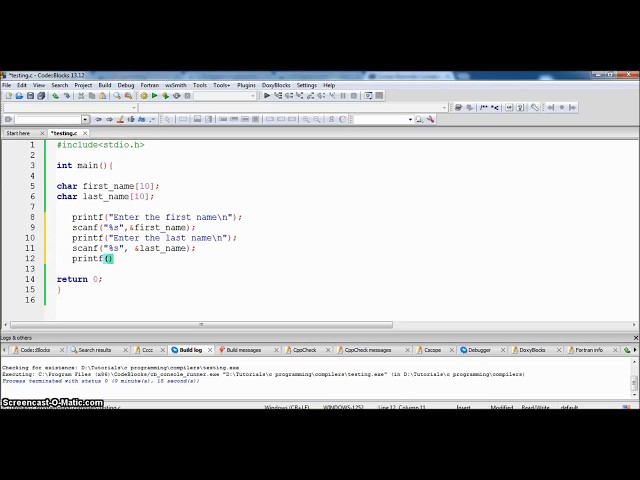Click the DoxyBlocks preferences wrench icon

[534, 107]
